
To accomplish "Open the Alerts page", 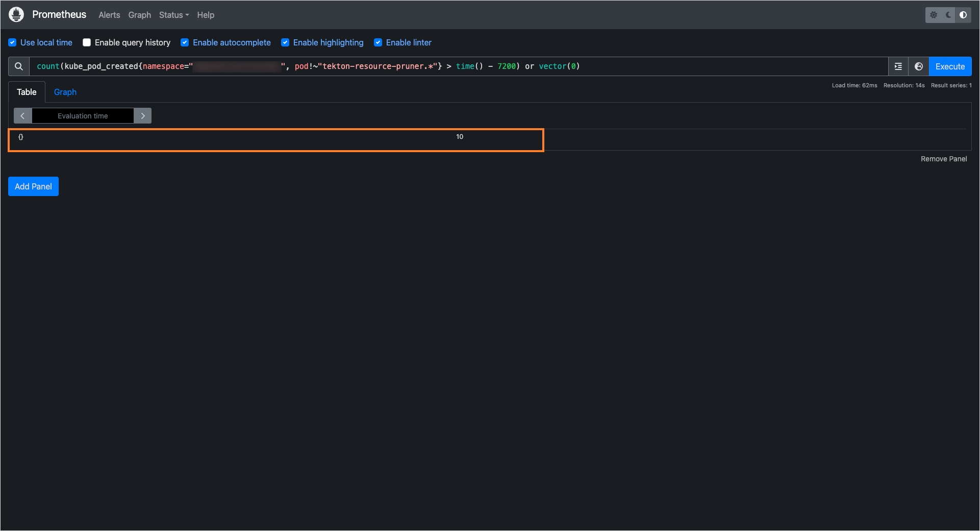I will [x=109, y=15].
